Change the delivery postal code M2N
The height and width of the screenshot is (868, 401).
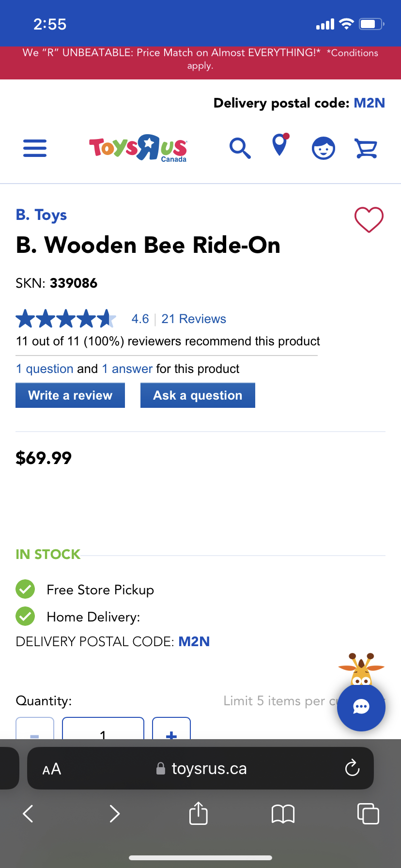[x=369, y=103]
